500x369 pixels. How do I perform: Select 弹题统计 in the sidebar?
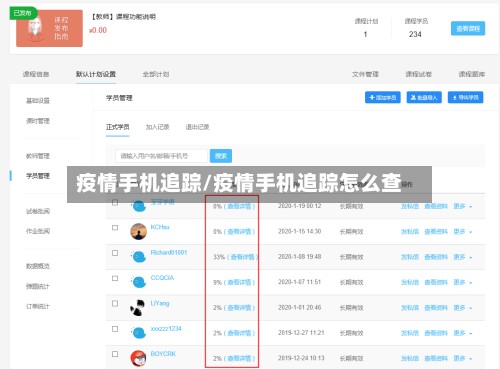(x=38, y=286)
